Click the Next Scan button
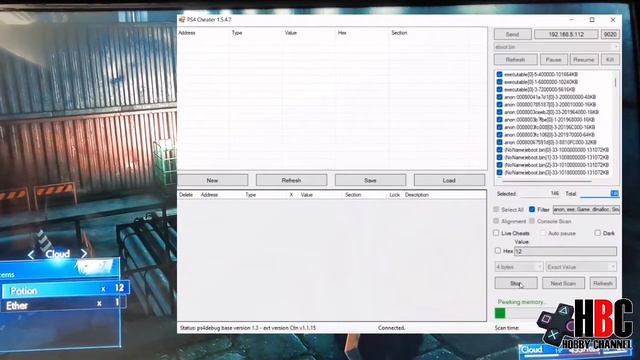640x360 pixels. (563, 283)
